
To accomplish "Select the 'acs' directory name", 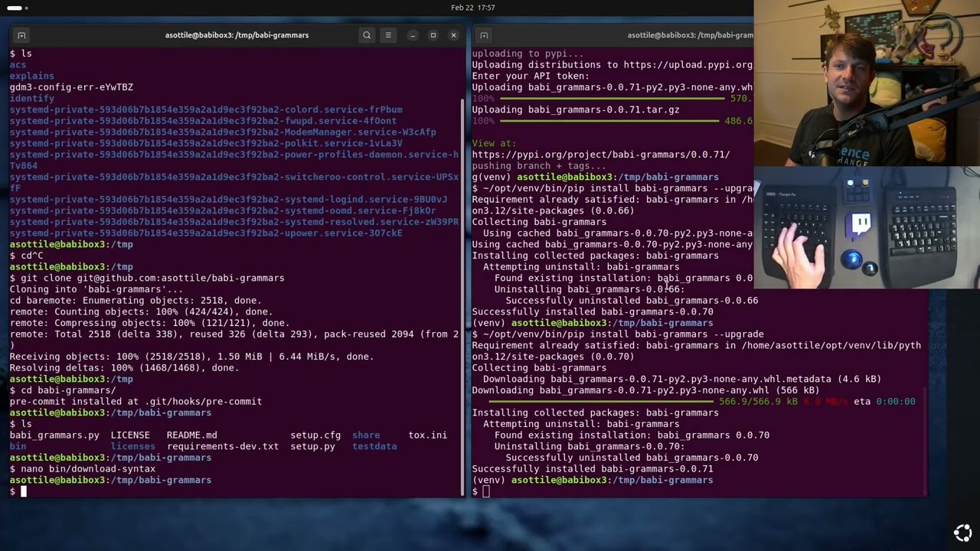I will tap(18, 65).
